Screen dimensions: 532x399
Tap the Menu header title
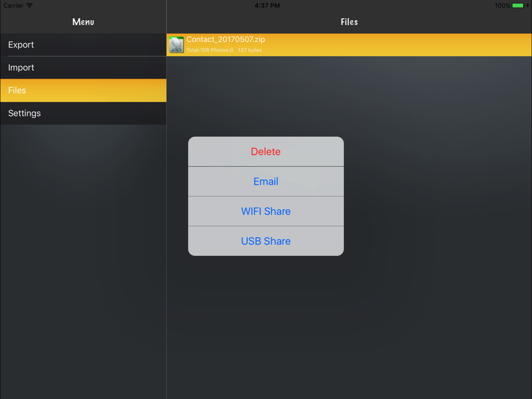83,22
